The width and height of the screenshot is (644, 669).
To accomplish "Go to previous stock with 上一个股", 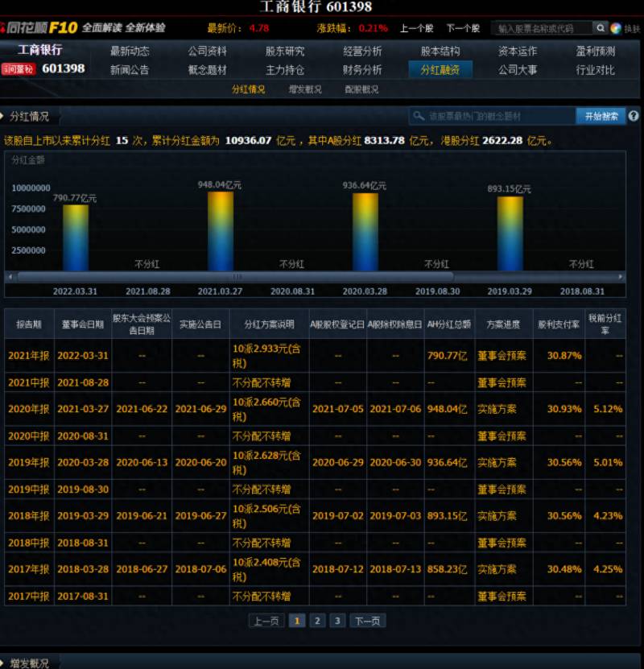I will pos(416,29).
